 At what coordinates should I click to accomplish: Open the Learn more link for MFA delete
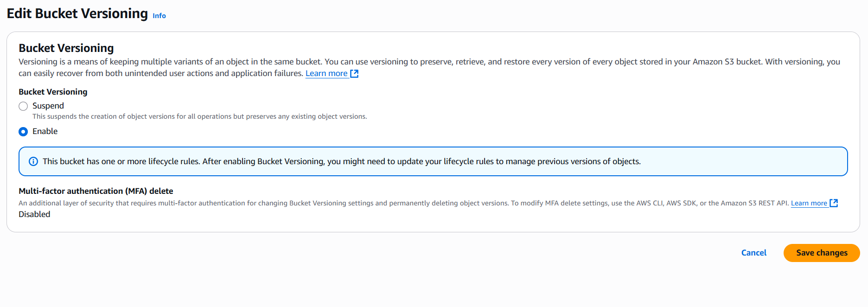pos(809,203)
